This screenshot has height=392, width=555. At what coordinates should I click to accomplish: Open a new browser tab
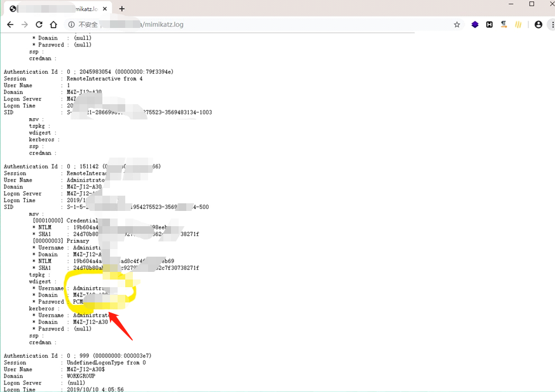[122, 8]
